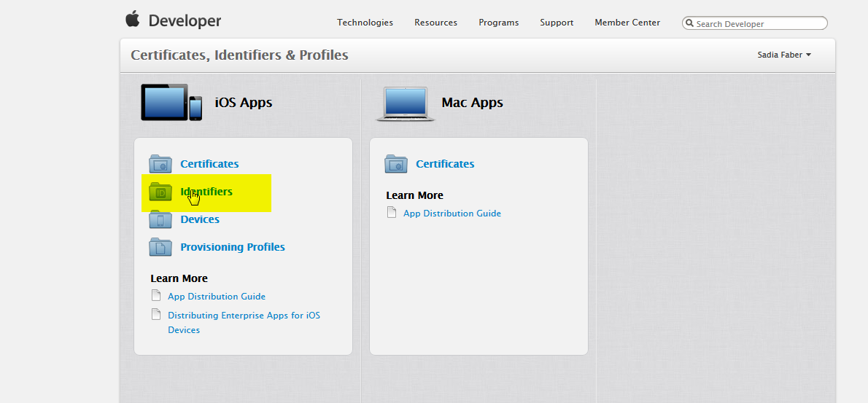Open the Provisioning Profiles folder icon

pos(160,247)
